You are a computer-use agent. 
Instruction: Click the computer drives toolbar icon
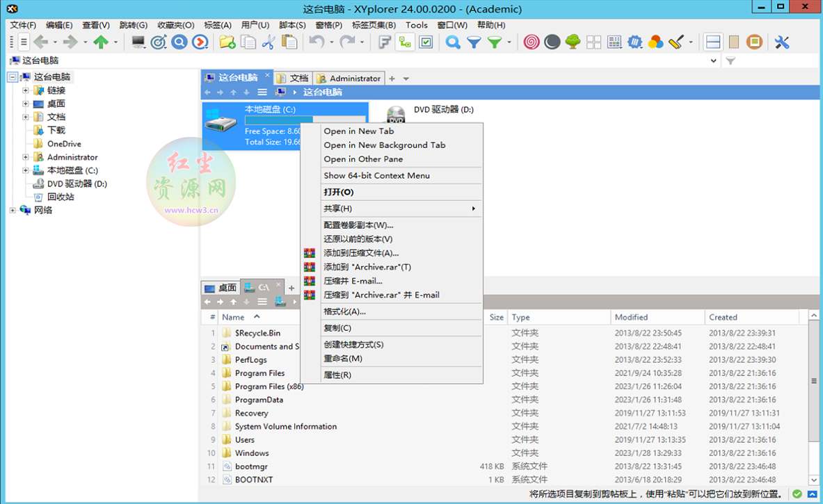coord(138,42)
